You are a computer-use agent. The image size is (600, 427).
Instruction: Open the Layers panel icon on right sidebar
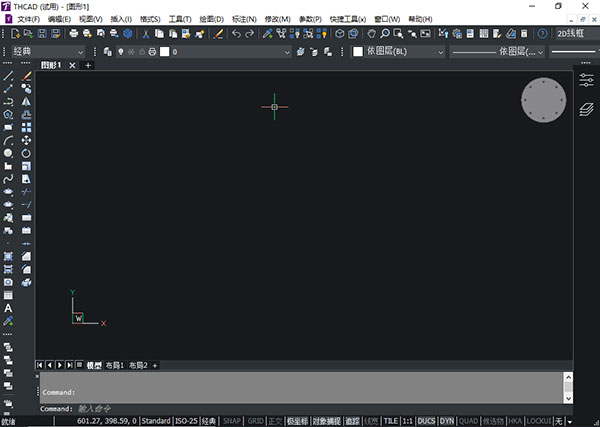click(x=587, y=108)
